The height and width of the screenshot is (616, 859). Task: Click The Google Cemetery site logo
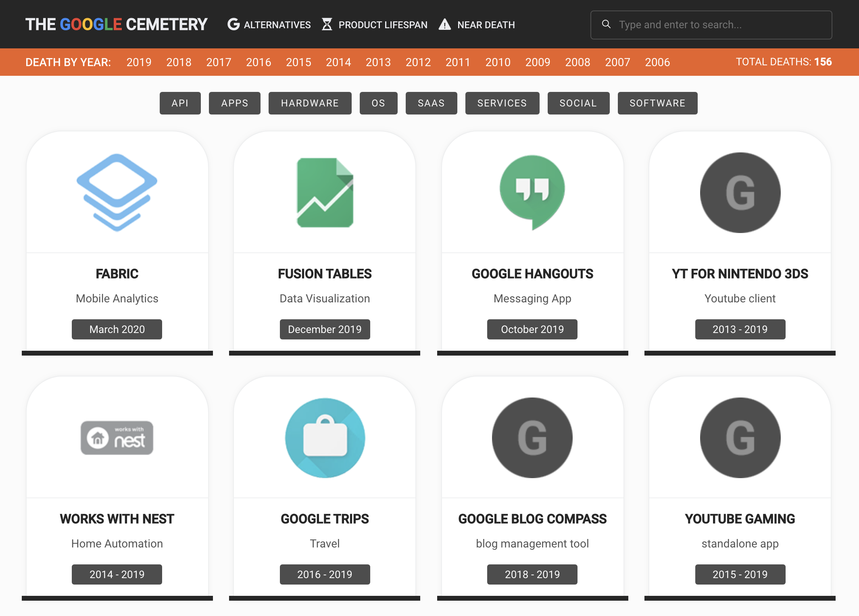[x=116, y=25]
